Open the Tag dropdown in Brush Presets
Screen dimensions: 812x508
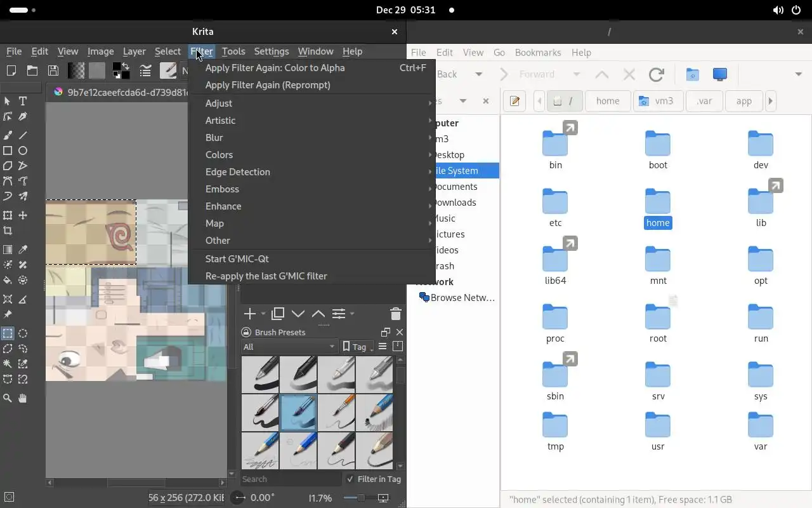(x=357, y=347)
